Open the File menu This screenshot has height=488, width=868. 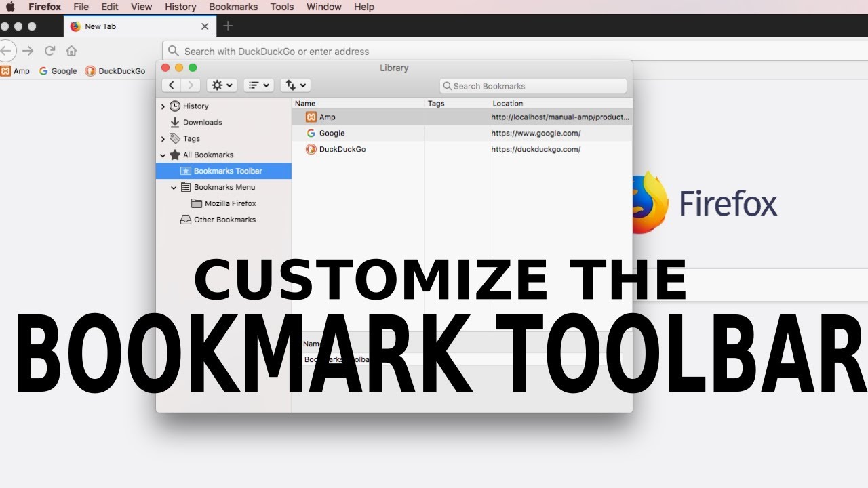point(81,7)
